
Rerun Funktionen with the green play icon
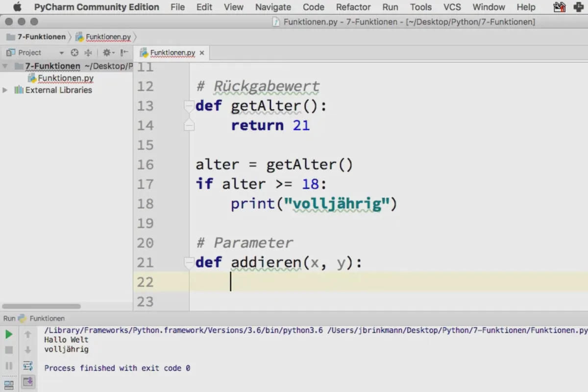[x=9, y=334]
